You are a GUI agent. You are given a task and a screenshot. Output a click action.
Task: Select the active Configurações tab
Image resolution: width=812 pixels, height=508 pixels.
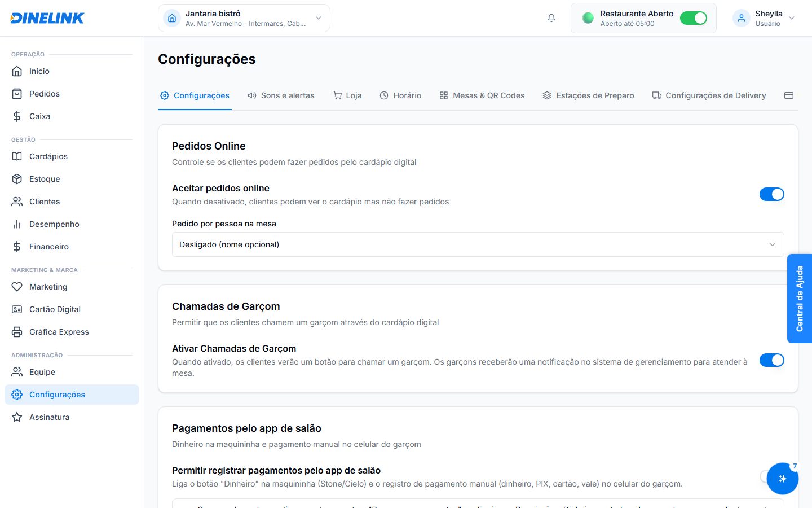pos(195,95)
